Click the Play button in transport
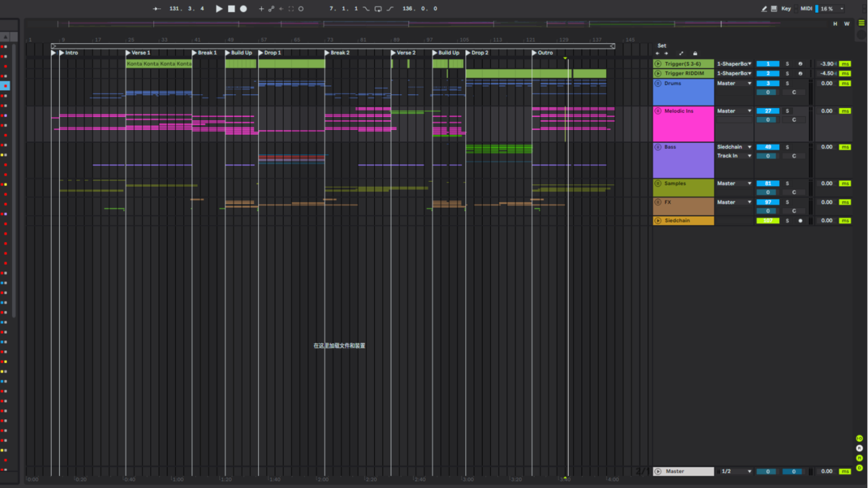Screen dimensions: 868x488 pos(219,9)
